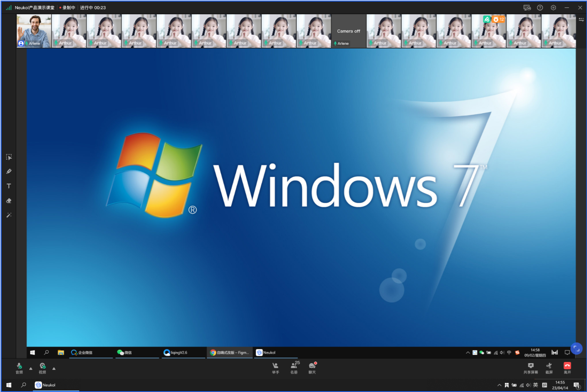
Task: Expand video options arrow next to 视频
Action: click(54, 369)
